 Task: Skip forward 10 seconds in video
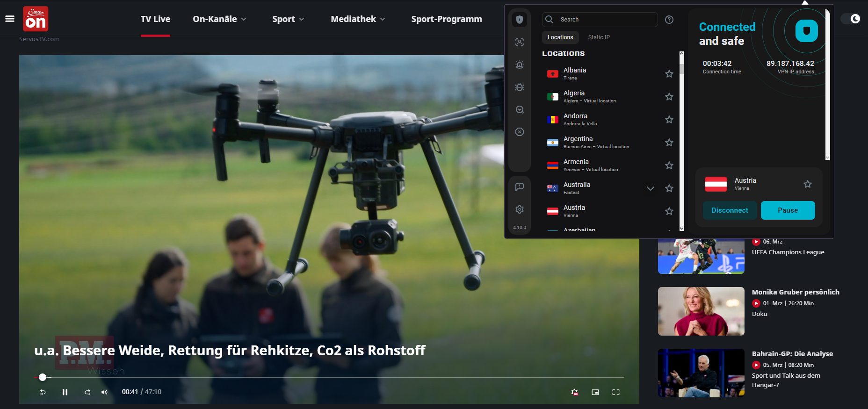[x=87, y=392]
